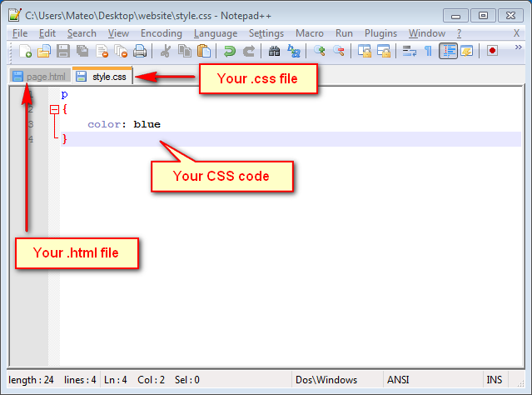This screenshot has width=532, height=395.
Task: Open the File menu
Action: click(x=20, y=33)
